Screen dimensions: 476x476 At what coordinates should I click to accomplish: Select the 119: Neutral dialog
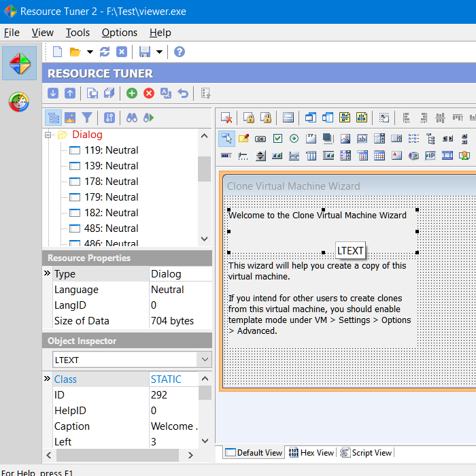(x=111, y=150)
